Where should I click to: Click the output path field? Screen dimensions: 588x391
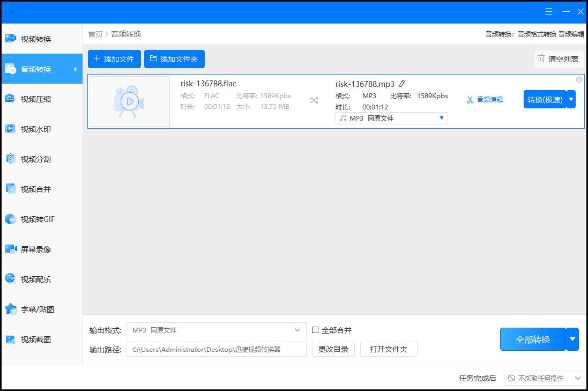point(215,349)
